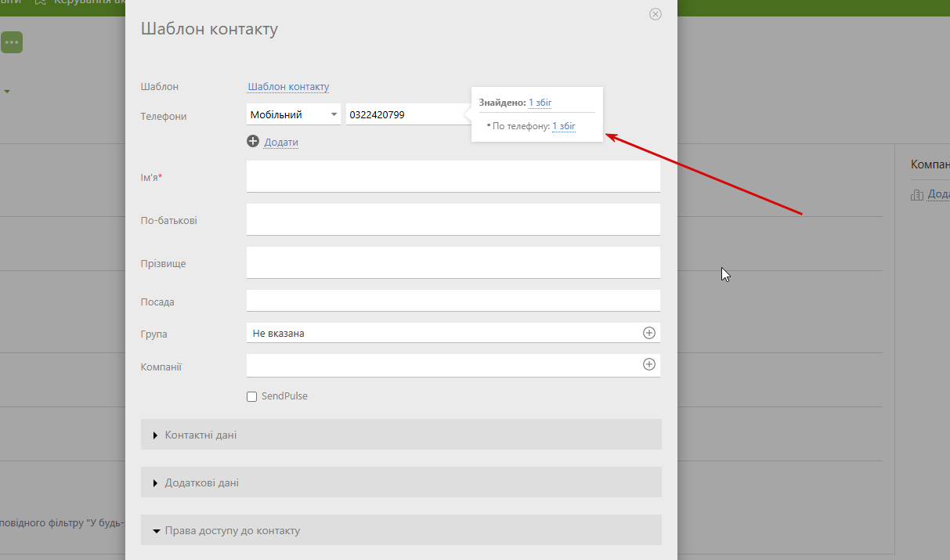The width and height of the screenshot is (950, 560).
Task: Click the plus icon in Компанії field
Action: (649, 364)
